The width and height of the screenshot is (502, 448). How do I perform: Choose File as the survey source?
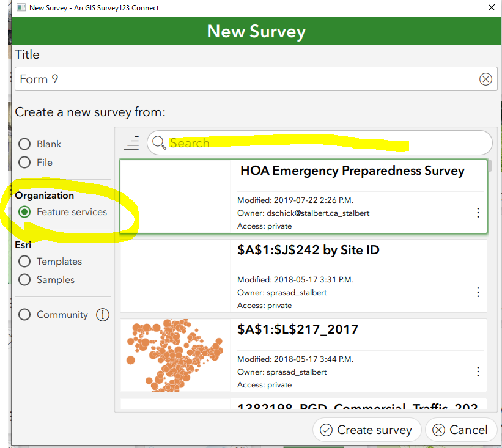click(24, 162)
